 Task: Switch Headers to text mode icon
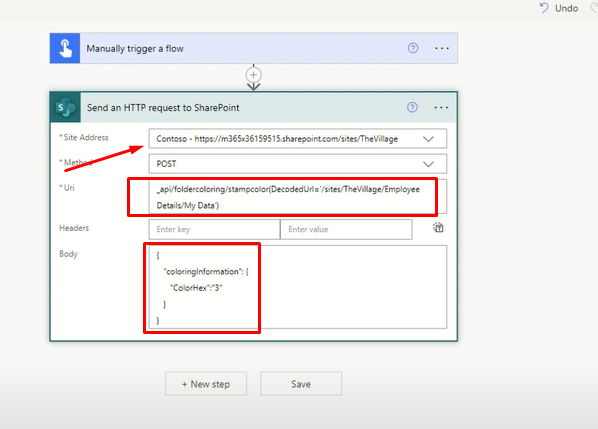tap(438, 228)
